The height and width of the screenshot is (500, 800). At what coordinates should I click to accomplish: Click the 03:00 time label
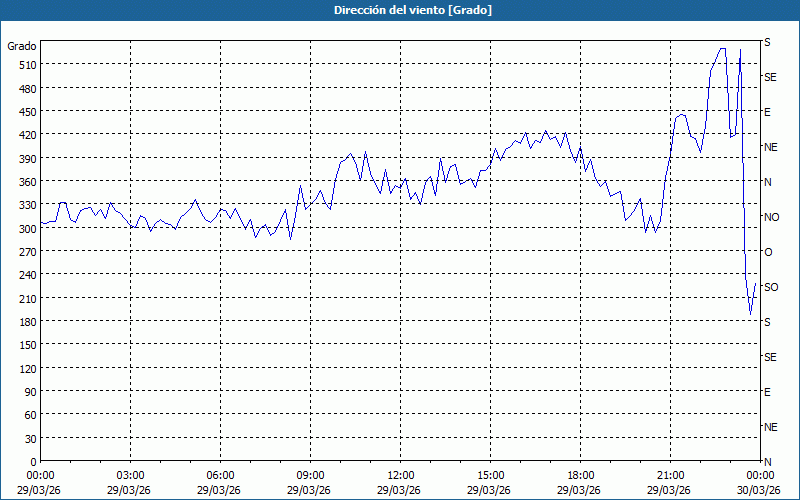click(x=130, y=475)
